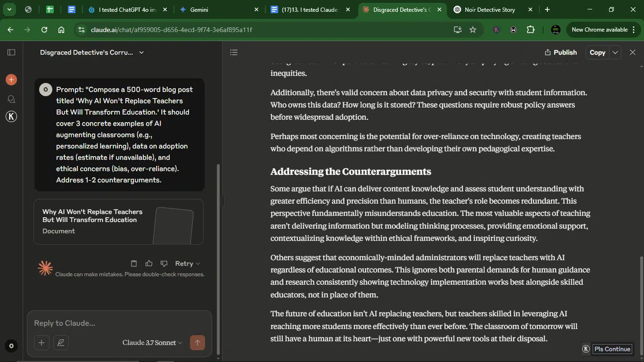Close the Noir Detective Story tab
Image resolution: width=644 pixels, height=362 pixels.
530,9
